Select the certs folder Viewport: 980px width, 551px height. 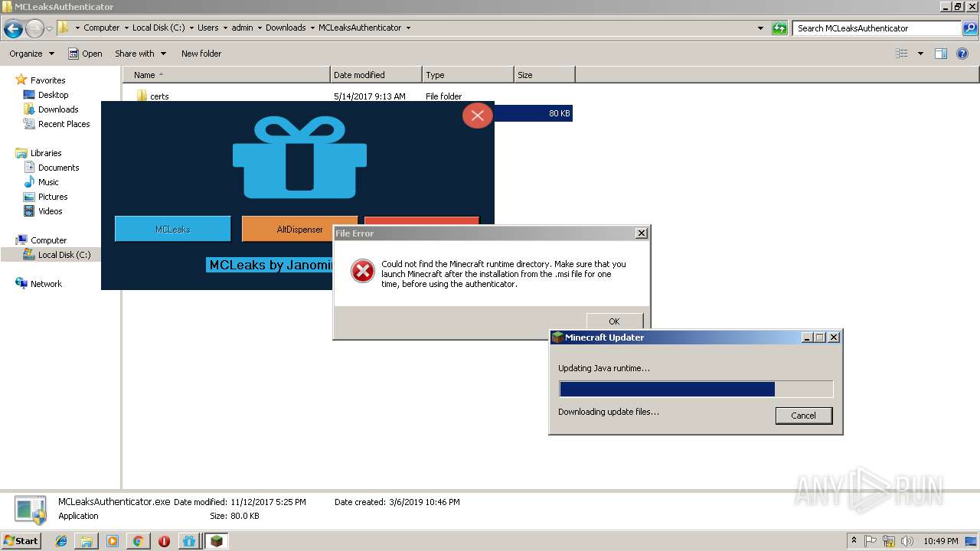(160, 96)
